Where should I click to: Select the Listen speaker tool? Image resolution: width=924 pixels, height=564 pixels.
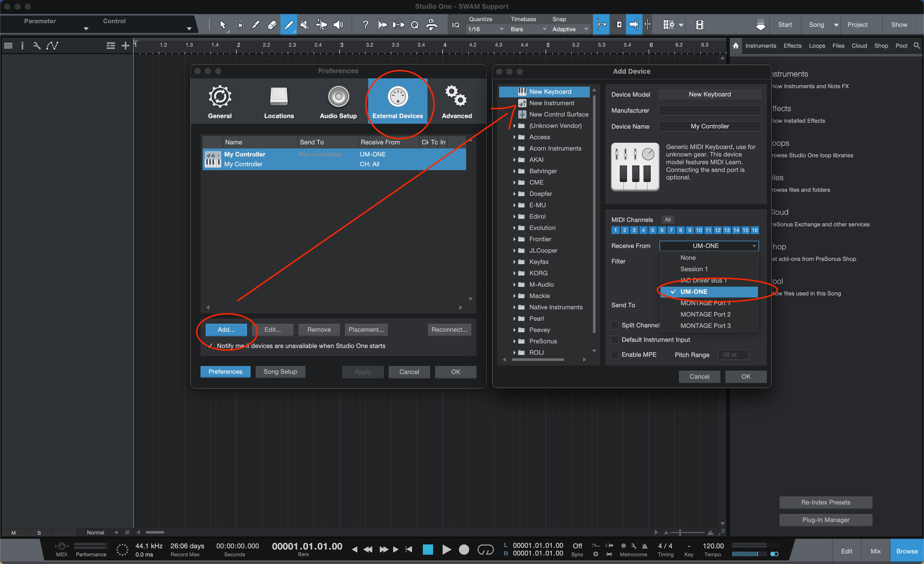[338, 25]
